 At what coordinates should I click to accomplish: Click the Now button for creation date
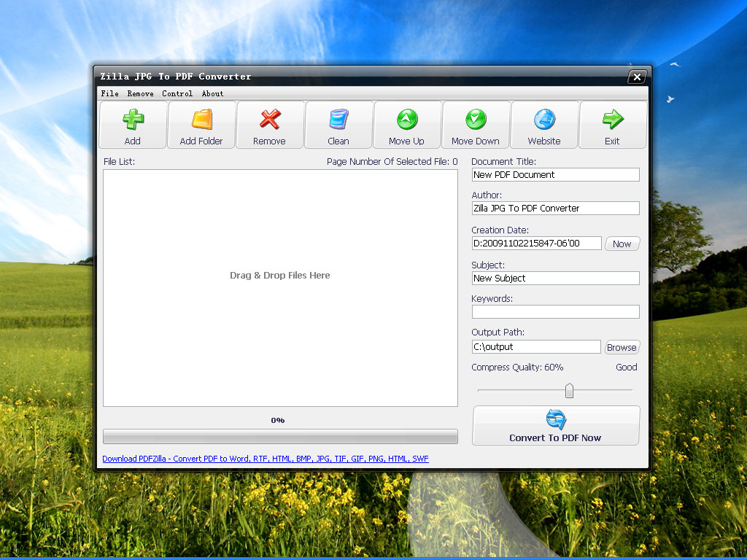pos(622,244)
